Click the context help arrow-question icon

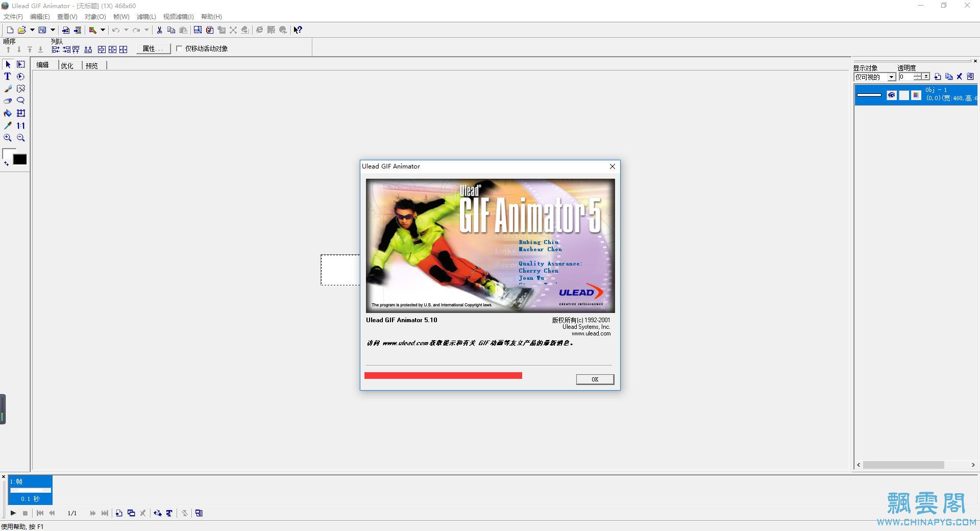[x=298, y=30]
